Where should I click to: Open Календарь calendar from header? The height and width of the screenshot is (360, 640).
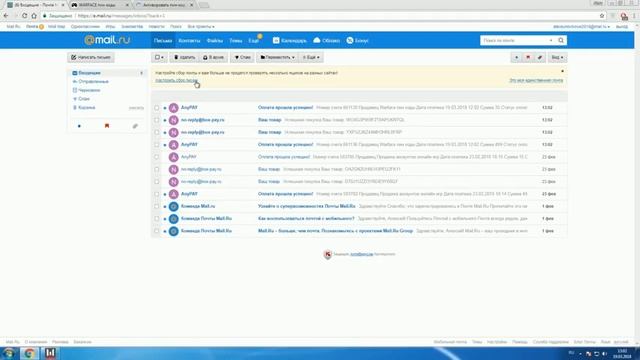tap(289, 40)
